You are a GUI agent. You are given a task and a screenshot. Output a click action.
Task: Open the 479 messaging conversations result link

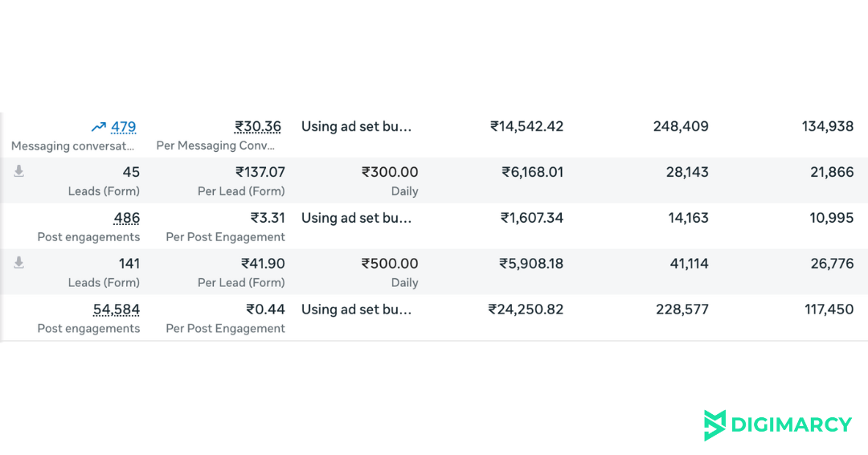pos(124,127)
